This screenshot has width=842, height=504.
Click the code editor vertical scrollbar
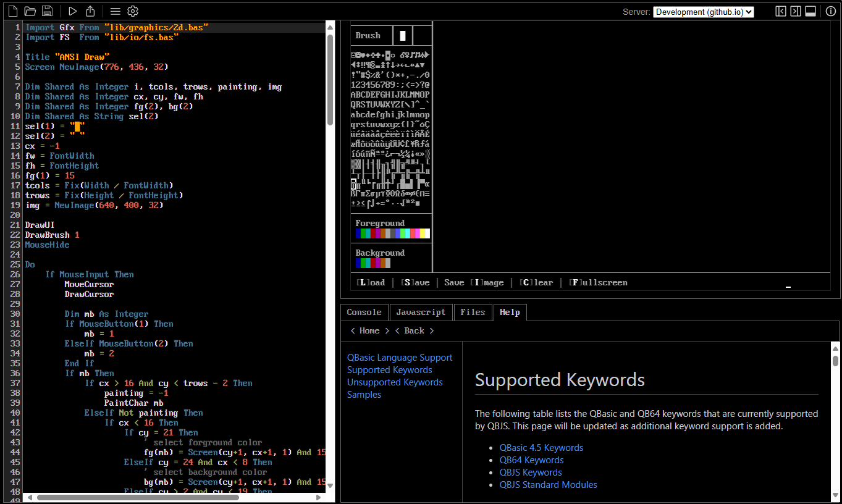(x=330, y=80)
